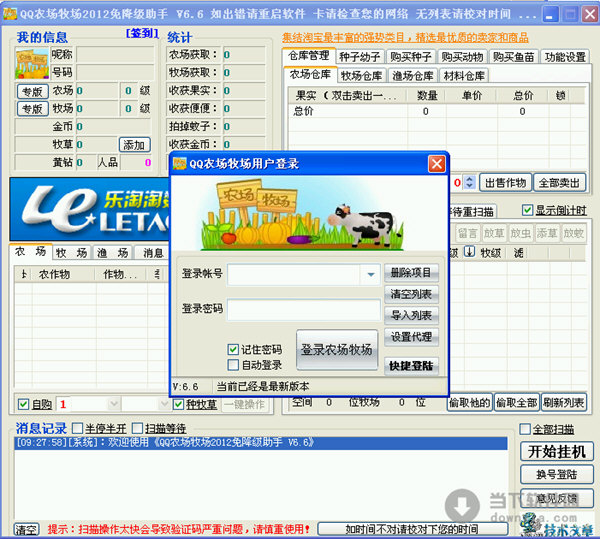
Task: Enable the 自动登录 checkbox
Action: 233,365
